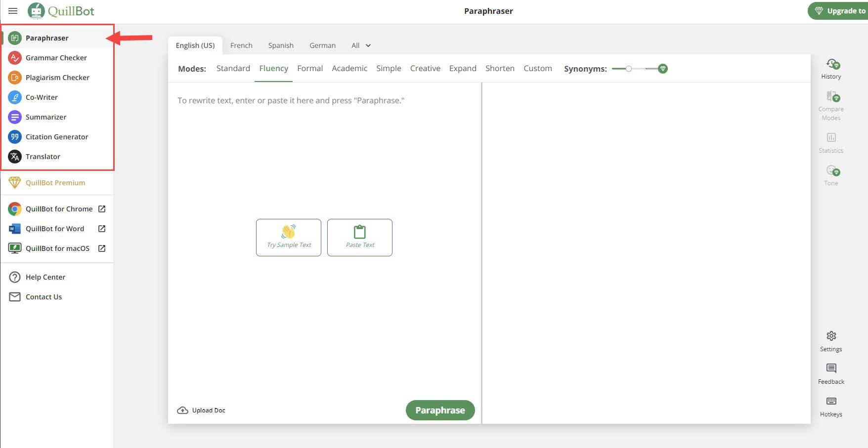This screenshot has width=868, height=448.
Task: Click Upload Doc to add a document
Action: pos(201,410)
